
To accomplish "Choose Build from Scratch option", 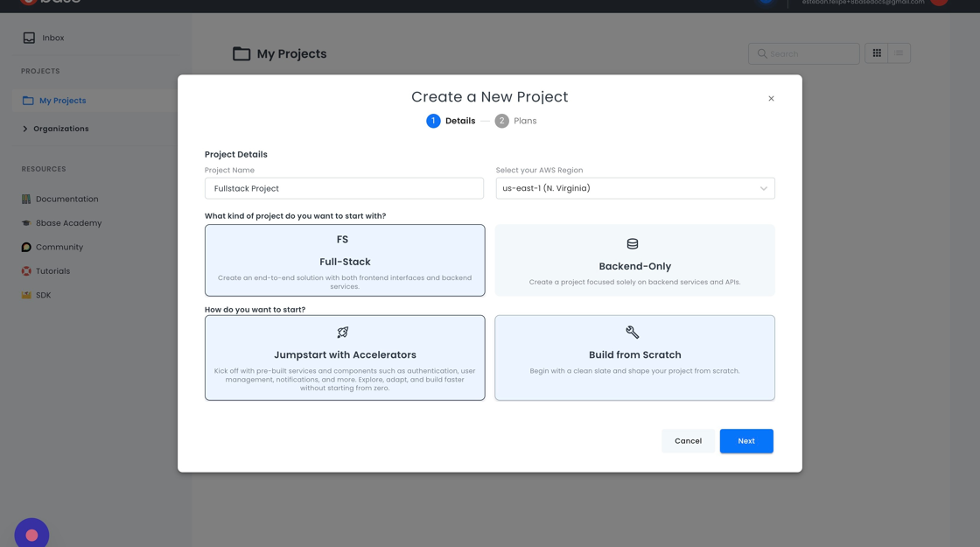I will point(634,358).
